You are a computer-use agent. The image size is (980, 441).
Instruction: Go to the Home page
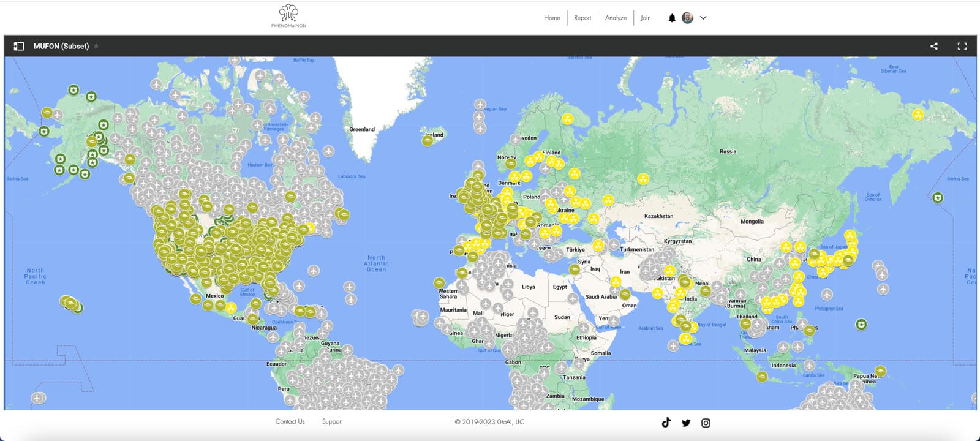pos(552,18)
